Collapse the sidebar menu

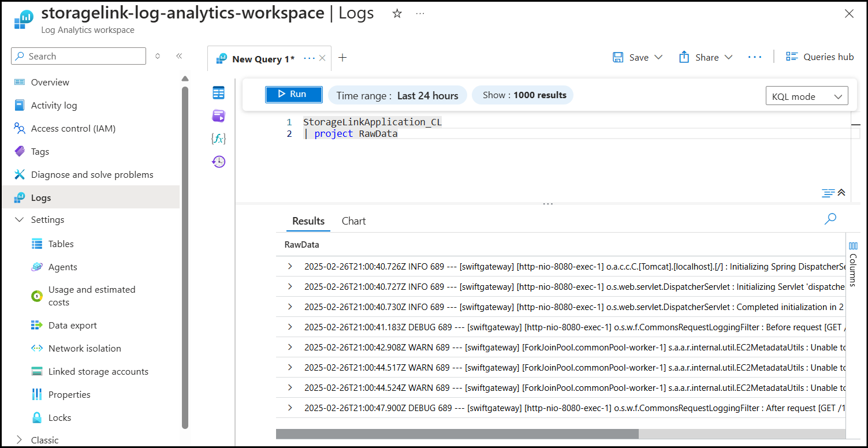(179, 56)
